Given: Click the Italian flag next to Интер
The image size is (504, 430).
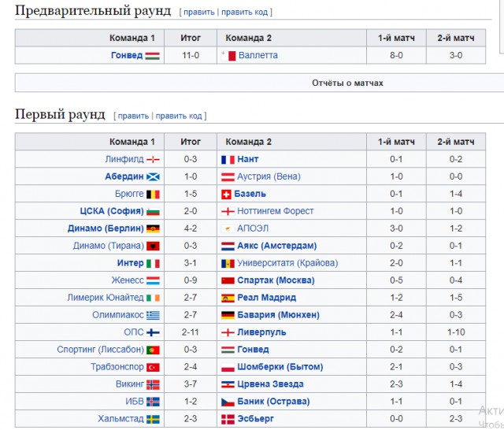Looking at the screenshot, I should [153, 264].
